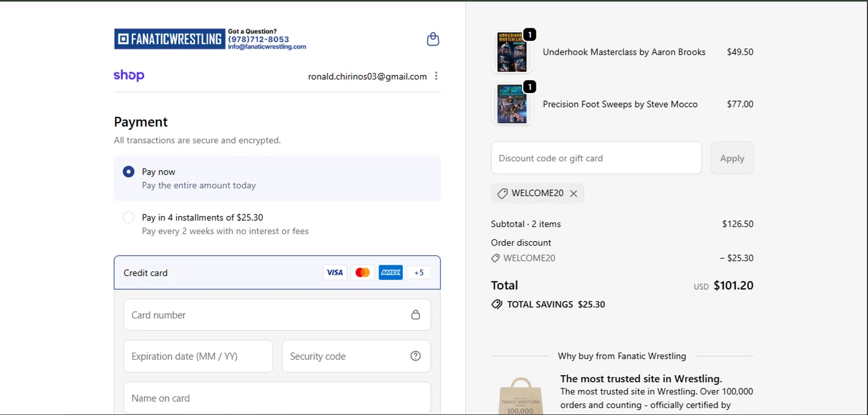Show the +5 more card types
Screen dimensions: 868x415
pyautogui.click(x=419, y=272)
